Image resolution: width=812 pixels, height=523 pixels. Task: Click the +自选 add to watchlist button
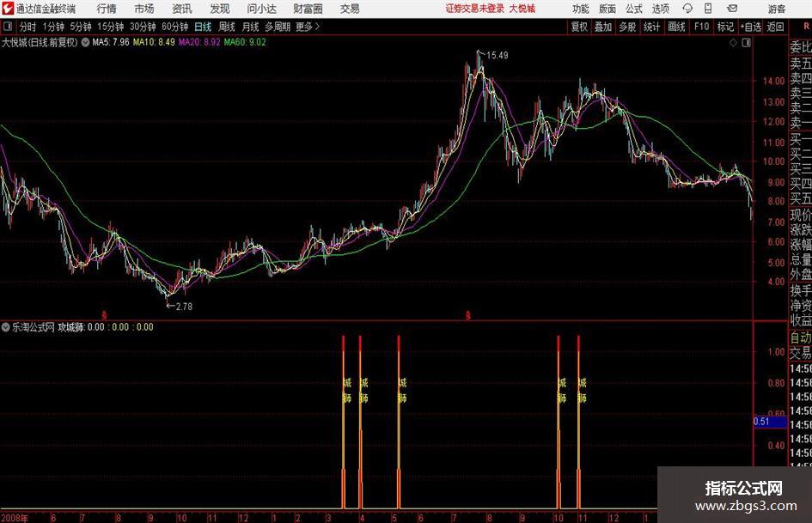(x=751, y=27)
